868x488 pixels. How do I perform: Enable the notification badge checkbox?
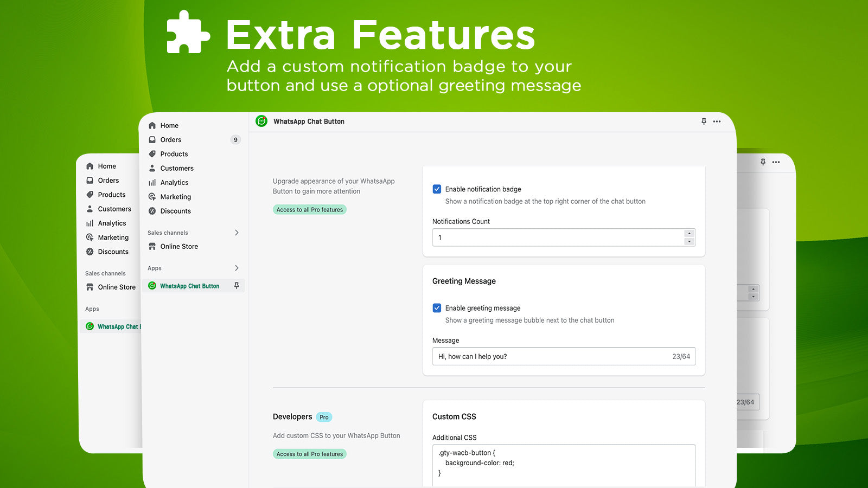[x=437, y=189]
